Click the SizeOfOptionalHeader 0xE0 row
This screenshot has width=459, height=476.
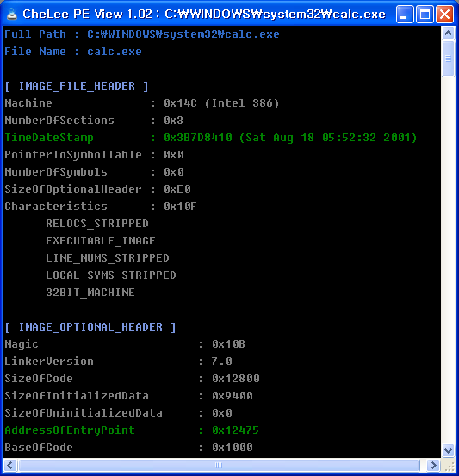pyautogui.click(x=97, y=189)
